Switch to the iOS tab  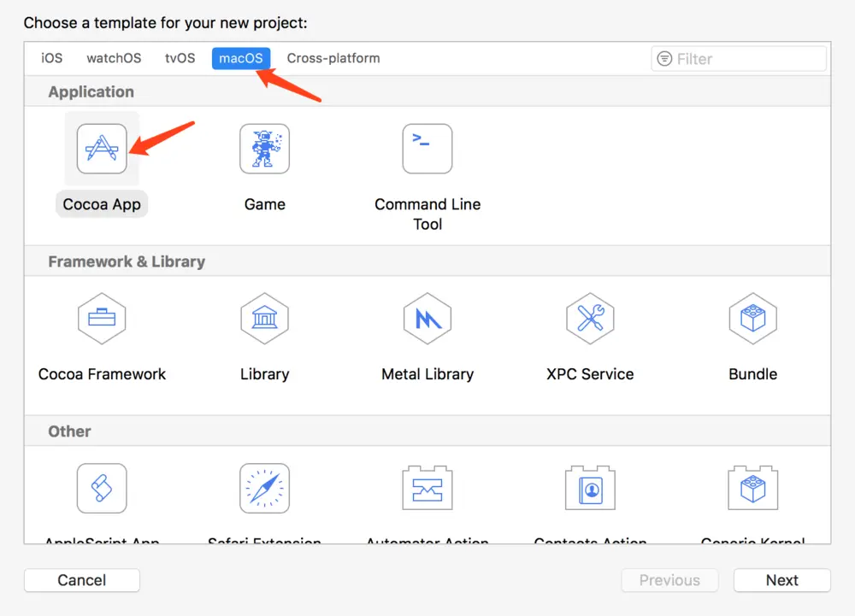pos(52,58)
